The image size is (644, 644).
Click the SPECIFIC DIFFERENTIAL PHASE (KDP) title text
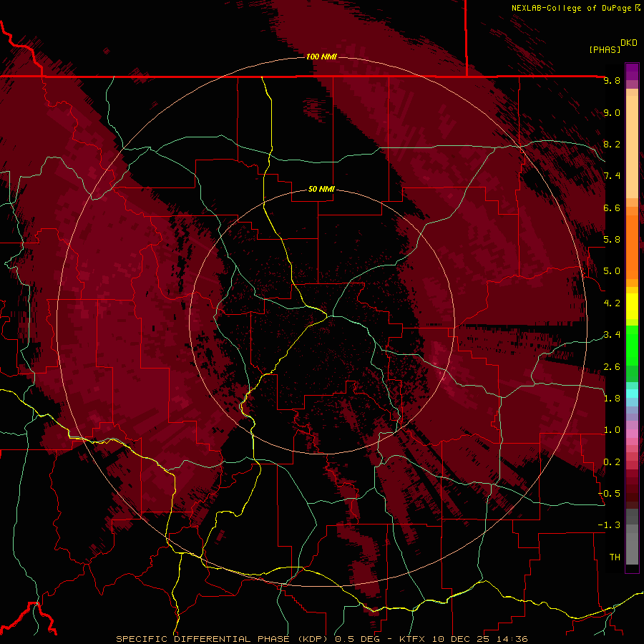coord(223,639)
